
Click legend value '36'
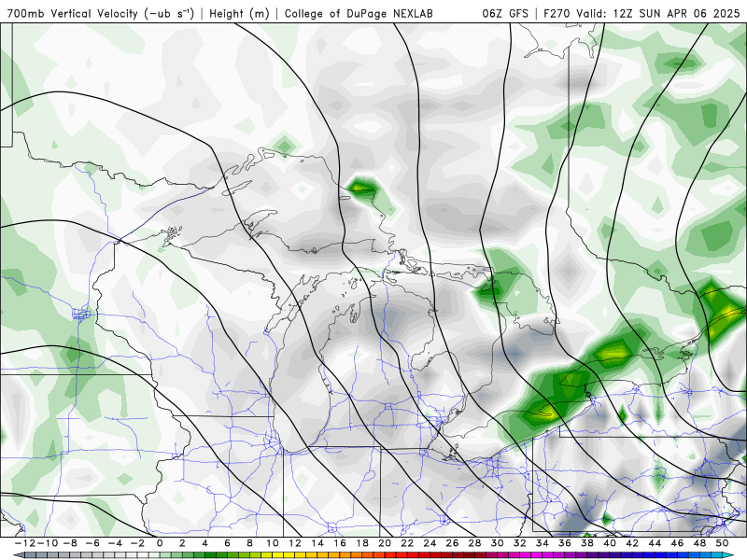coord(565,543)
